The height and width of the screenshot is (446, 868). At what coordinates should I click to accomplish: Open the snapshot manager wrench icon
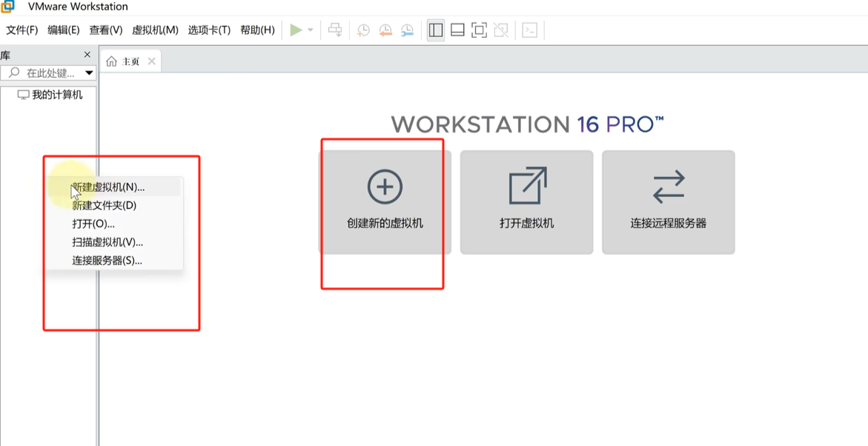(x=407, y=30)
